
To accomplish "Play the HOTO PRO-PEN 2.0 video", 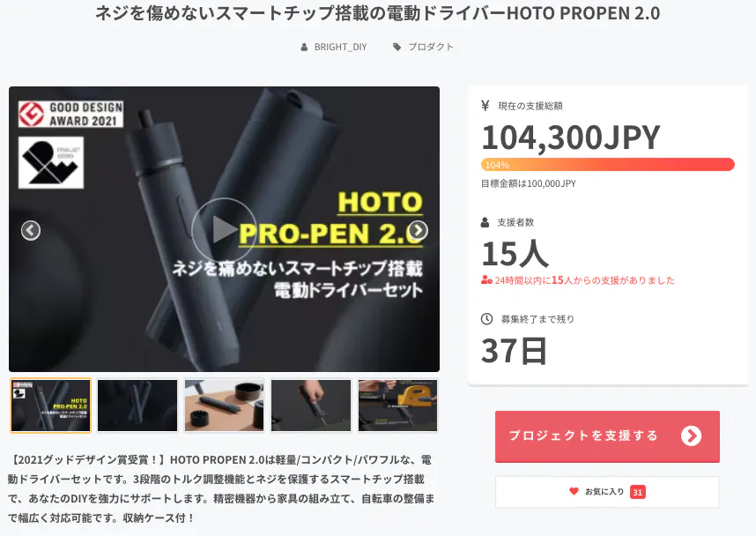I will tap(223, 229).
